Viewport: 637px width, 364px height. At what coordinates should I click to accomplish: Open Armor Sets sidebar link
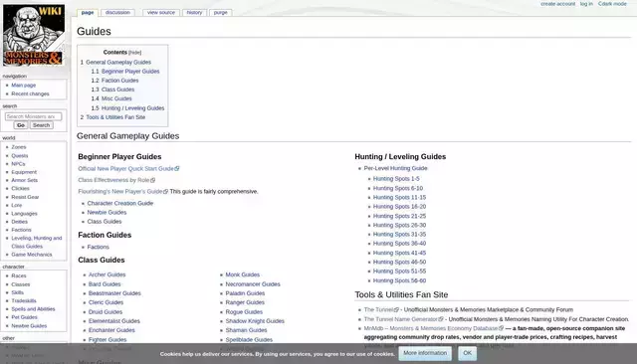pos(24,180)
